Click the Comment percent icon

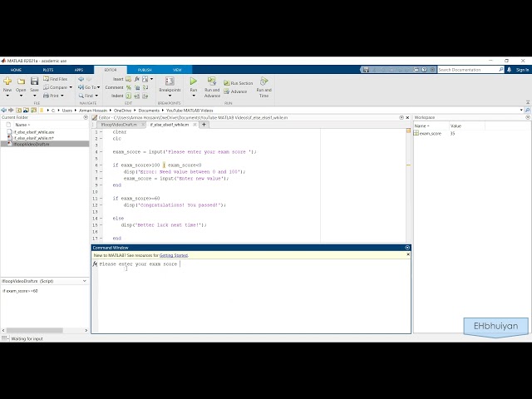(129, 87)
